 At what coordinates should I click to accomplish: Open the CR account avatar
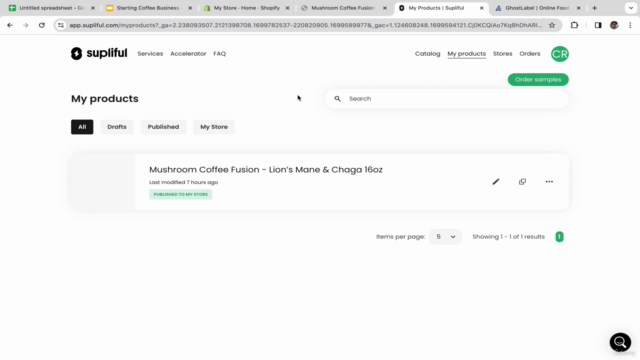[560, 54]
